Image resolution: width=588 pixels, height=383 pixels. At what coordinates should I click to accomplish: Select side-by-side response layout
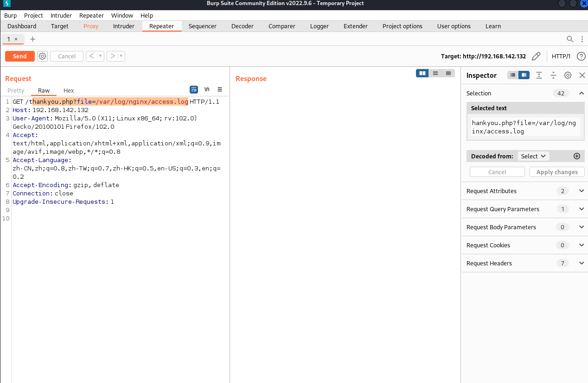pyautogui.click(x=422, y=73)
